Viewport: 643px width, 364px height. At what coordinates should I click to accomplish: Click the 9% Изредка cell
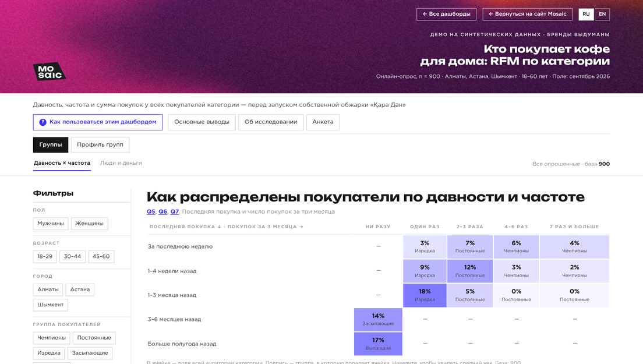(425, 271)
